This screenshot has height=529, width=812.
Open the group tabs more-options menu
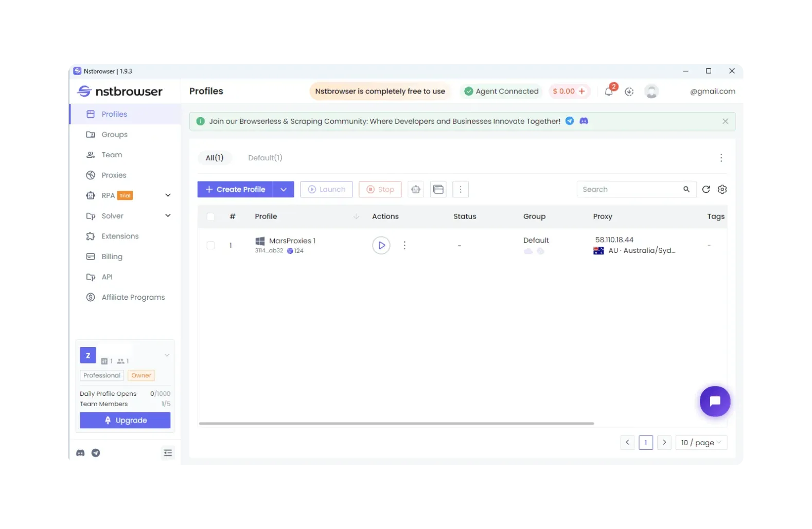(721, 158)
